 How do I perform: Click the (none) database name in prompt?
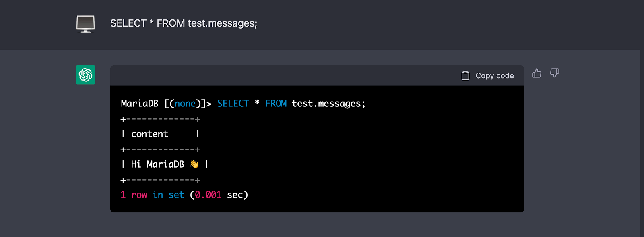185,104
